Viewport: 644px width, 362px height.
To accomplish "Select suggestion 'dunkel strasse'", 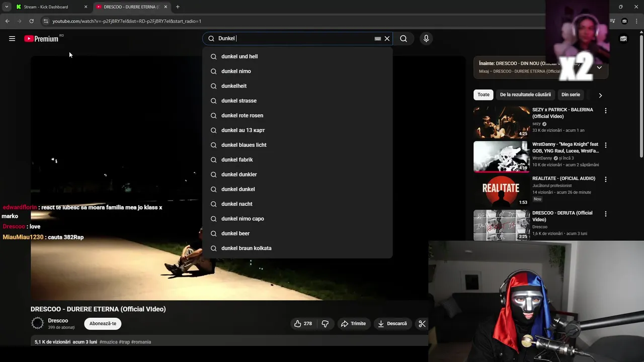I will pyautogui.click(x=297, y=101).
